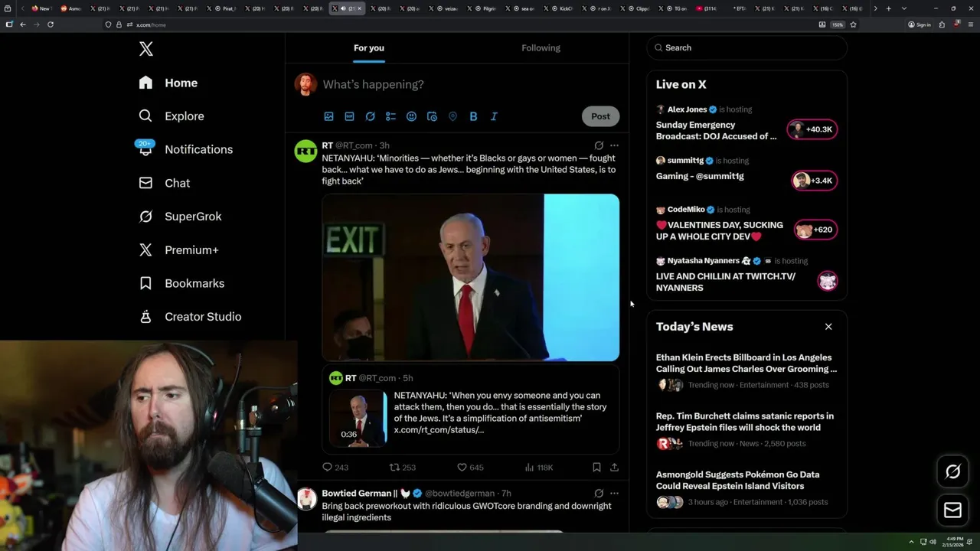This screenshot has width=980, height=551.
Task: Bookmark the RT post
Action: pos(596,468)
